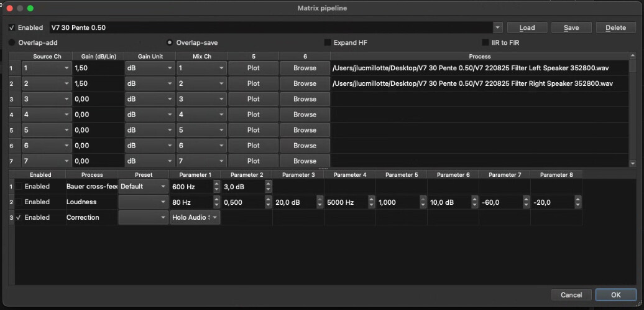Open the Source Ch dropdown in row 1
The width and height of the screenshot is (644, 310).
(x=66, y=68)
